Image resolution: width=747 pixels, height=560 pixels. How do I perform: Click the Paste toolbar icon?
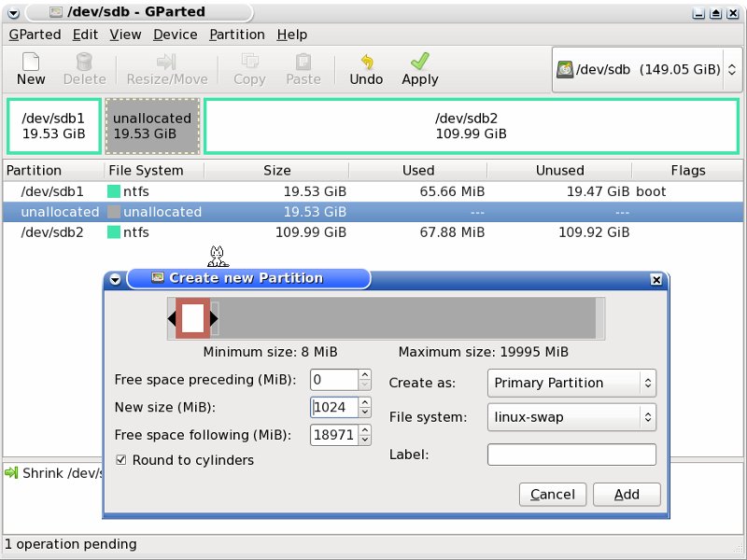(303, 62)
